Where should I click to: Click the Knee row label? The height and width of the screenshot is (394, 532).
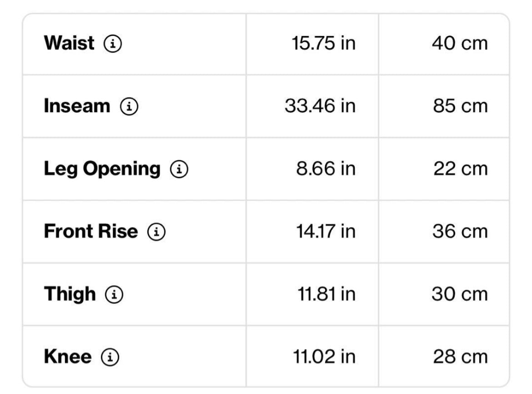point(67,357)
